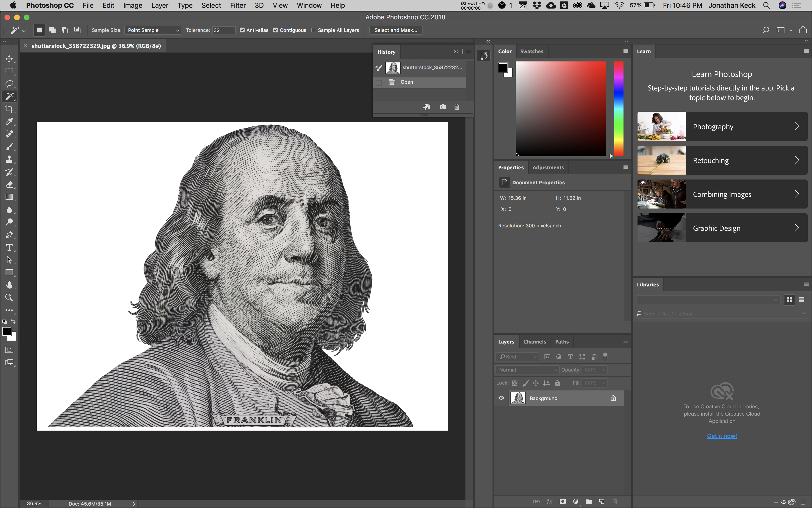812x508 pixels.
Task: Open the Opacity dropdown arrow
Action: 603,370
